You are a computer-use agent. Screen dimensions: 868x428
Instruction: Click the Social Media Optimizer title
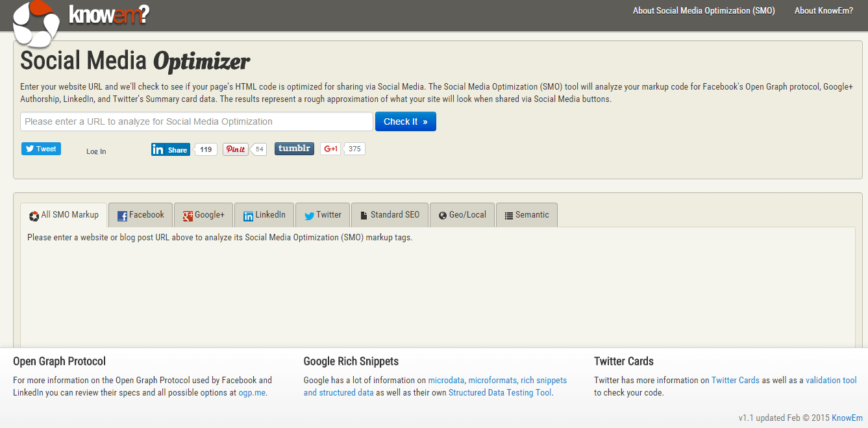pyautogui.click(x=135, y=61)
